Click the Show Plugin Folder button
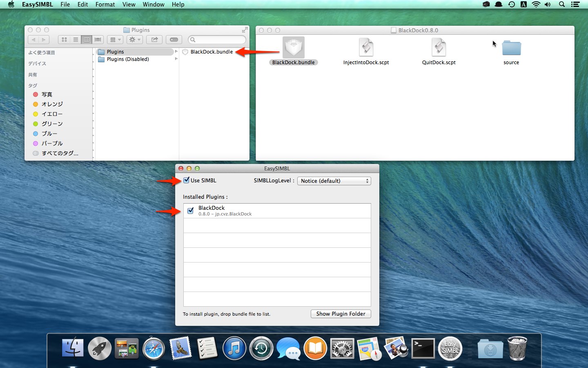 (341, 314)
